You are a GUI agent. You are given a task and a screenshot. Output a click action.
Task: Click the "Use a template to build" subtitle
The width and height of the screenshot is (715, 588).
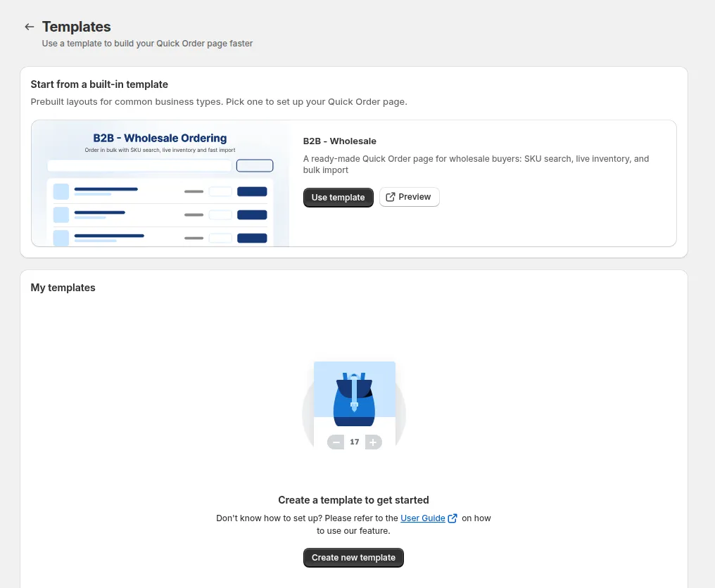click(147, 44)
